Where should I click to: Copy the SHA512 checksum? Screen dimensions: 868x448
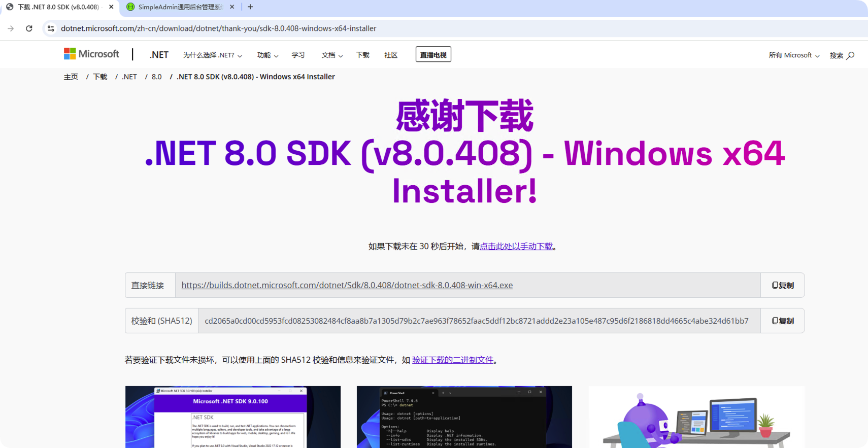[x=783, y=321]
